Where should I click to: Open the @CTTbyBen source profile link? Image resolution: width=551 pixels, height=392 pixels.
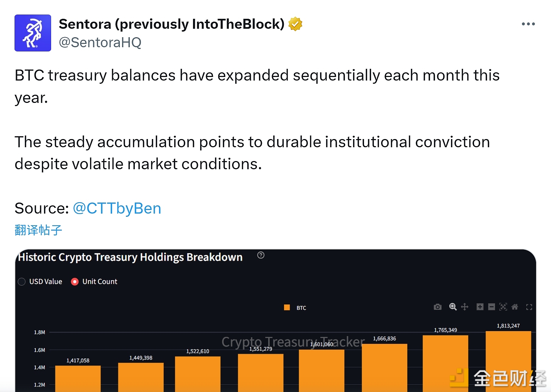click(117, 208)
